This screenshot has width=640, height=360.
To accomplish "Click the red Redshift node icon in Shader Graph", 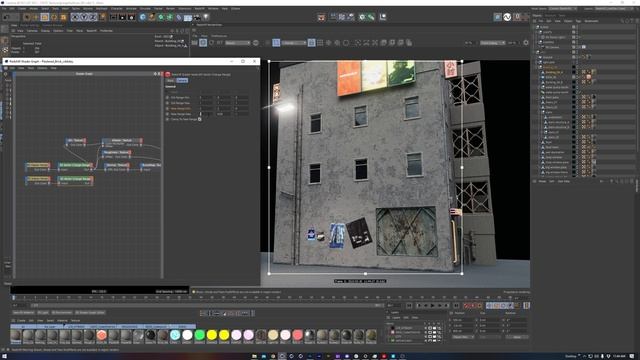I will (x=167, y=74).
